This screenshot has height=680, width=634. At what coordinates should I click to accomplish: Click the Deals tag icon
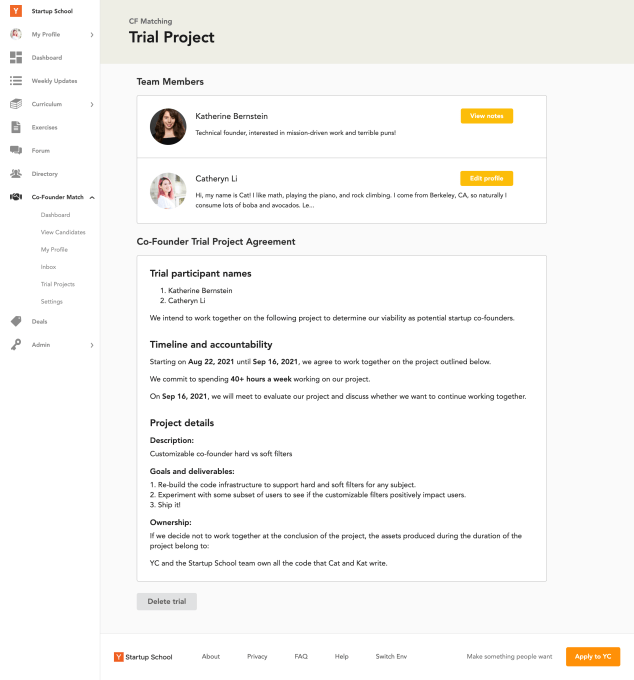[16, 321]
